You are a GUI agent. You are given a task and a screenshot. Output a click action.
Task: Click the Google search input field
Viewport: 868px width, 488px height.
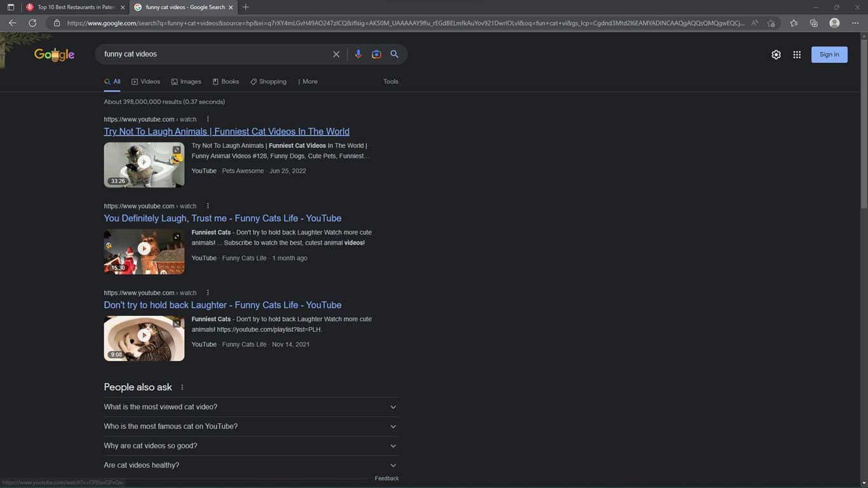(x=215, y=54)
